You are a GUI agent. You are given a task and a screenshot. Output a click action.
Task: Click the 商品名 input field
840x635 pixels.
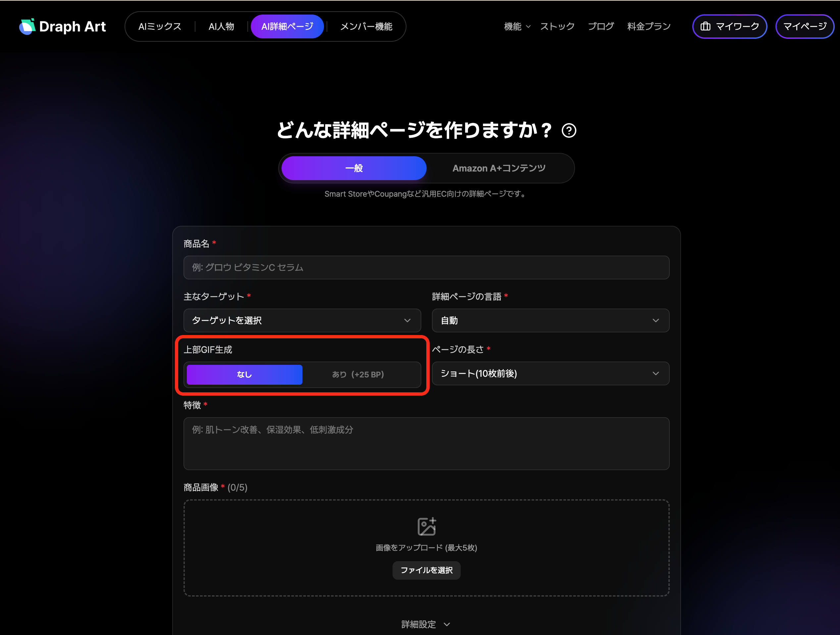click(x=426, y=268)
